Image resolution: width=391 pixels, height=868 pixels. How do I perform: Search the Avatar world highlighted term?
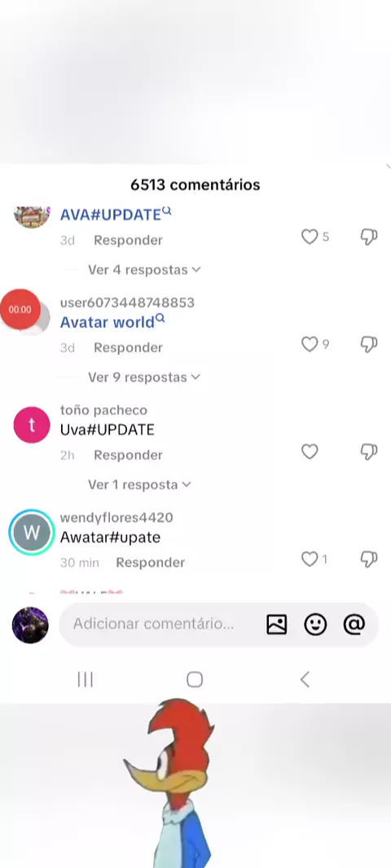[112, 322]
